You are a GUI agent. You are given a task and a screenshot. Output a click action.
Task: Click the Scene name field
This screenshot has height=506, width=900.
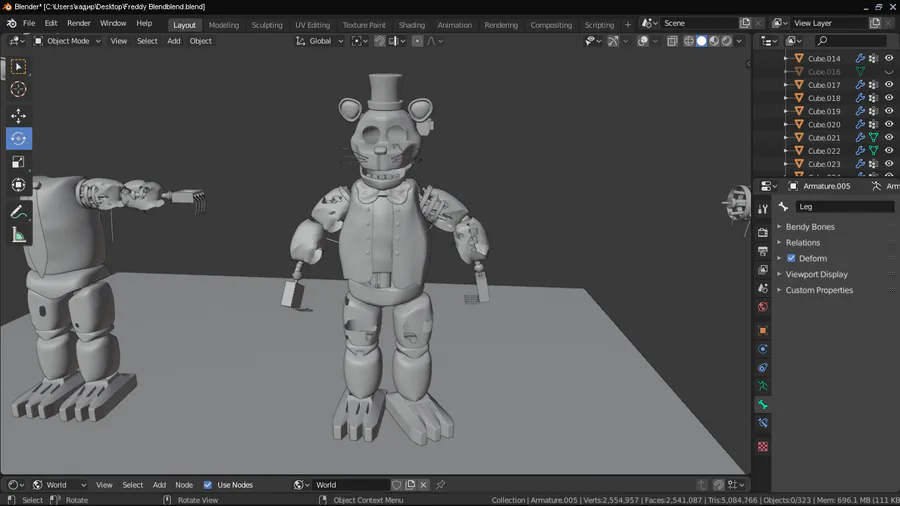pyautogui.click(x=697, y=23)
